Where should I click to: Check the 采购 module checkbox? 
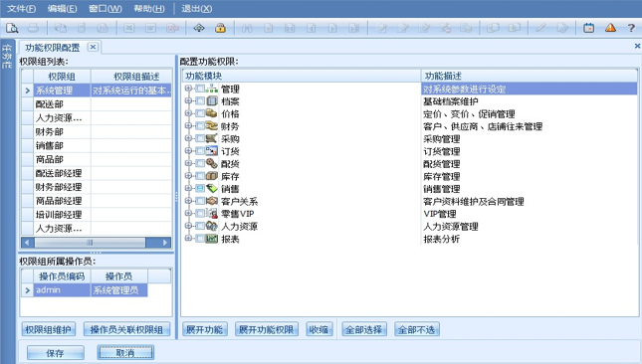pyautogui.click(x=200, y=138)
